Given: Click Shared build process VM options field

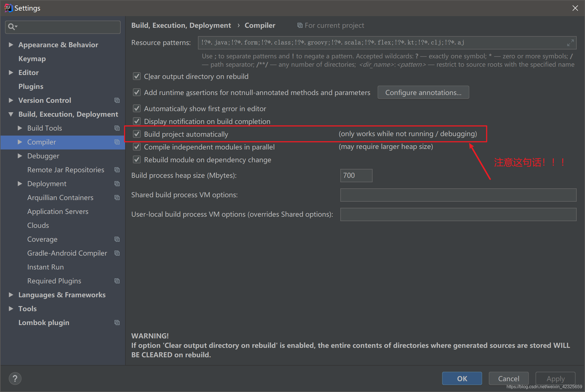Looking at the screenshot, I should (x=458, y=195).
